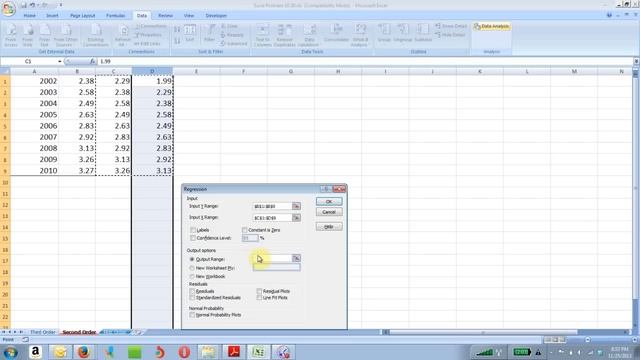The image size is (640, 360).
Task: Click Sort Z to A icon
Action: click(x=177, y=41)
